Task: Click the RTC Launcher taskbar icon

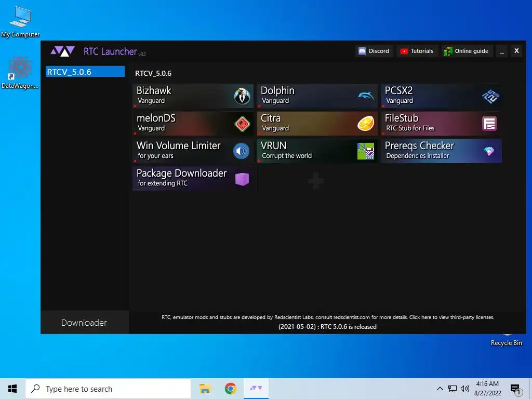Action: click(256, 389)
